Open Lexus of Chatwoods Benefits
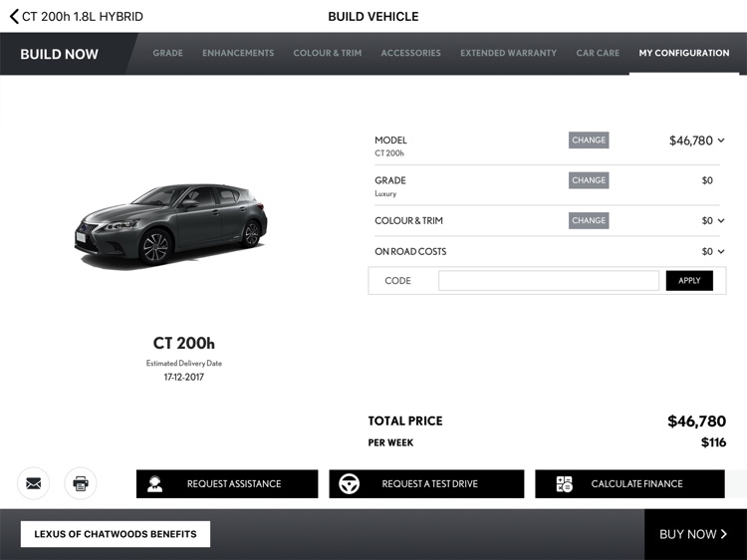The image size is (747, 560). pyautogui.click(x=116, y=534)
